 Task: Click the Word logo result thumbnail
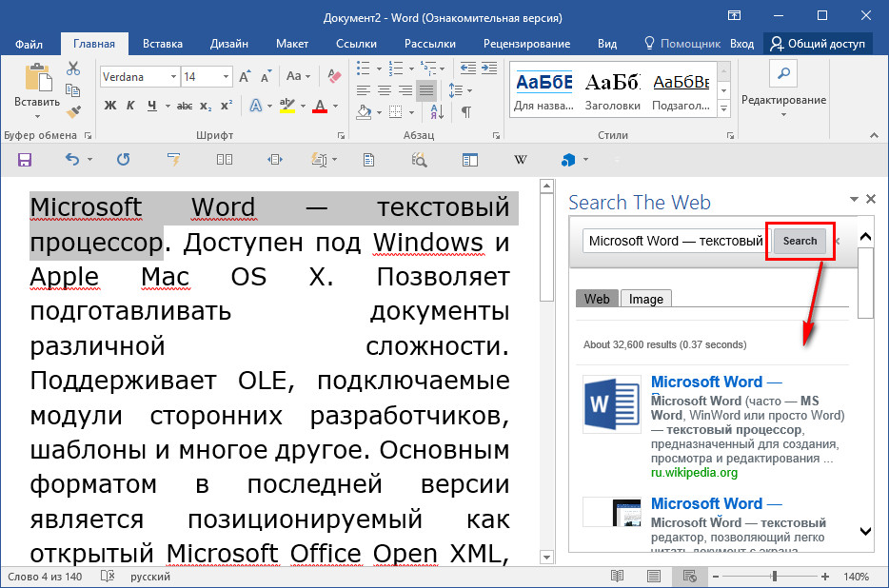(612, 404)
